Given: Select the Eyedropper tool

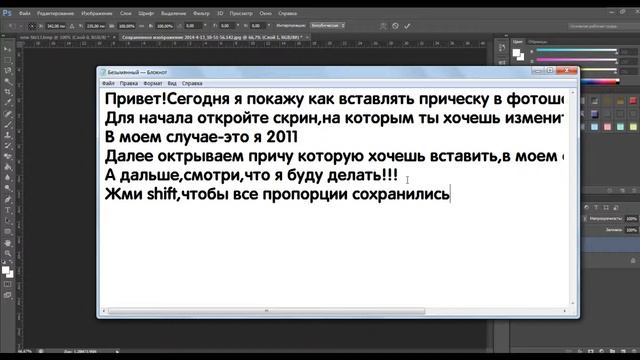Looking at the screenshot, I should [x=8, y=102].
